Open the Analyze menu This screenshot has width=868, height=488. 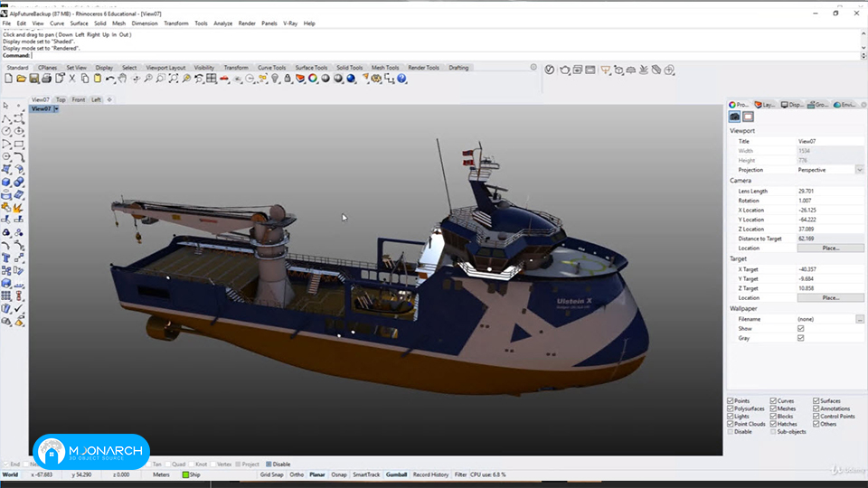222,23
